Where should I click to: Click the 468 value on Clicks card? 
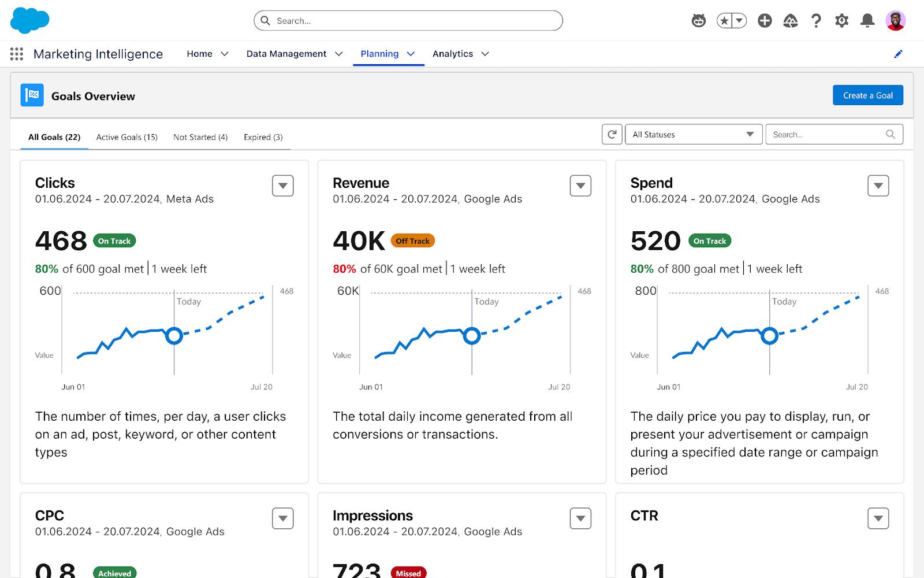61,241
